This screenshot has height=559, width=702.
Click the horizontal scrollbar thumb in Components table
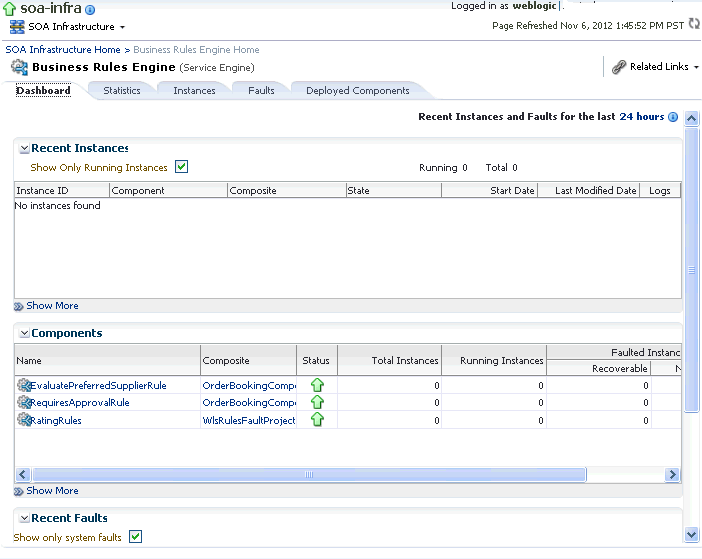309,474
